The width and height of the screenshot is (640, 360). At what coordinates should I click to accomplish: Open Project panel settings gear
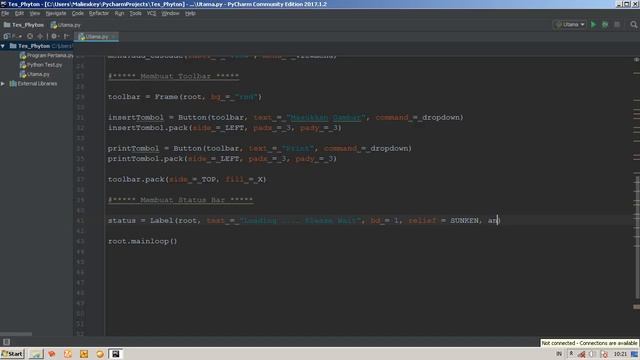click(54, 36)
